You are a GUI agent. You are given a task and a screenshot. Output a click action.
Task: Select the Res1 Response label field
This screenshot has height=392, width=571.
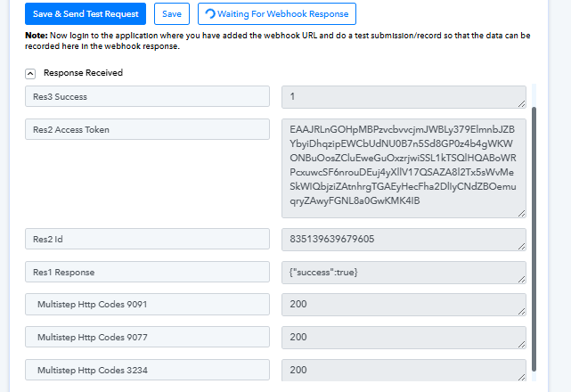click(147, 272)
